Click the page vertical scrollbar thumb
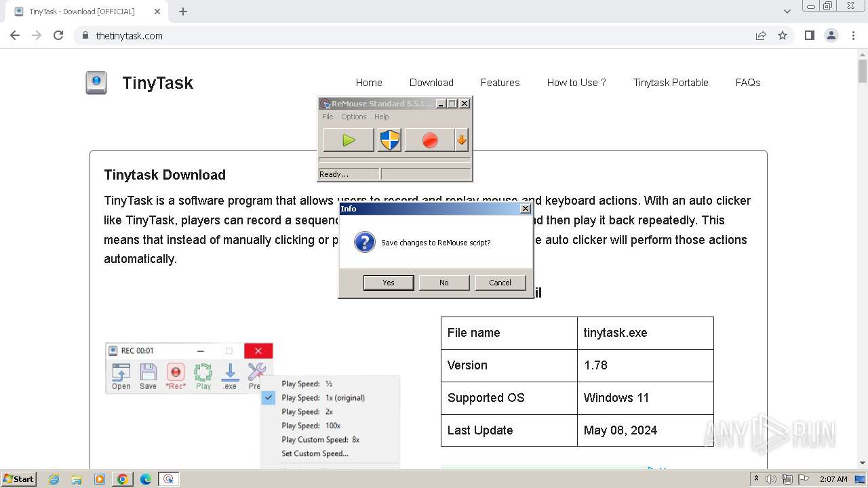Screen dimensions: 868x488 (x=863, y=70)
